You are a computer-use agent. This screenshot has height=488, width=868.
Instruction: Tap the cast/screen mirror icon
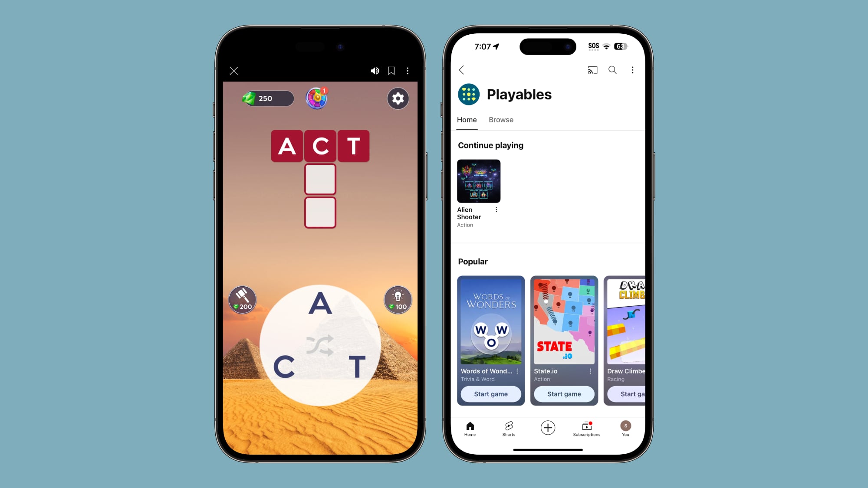[592, 70]
